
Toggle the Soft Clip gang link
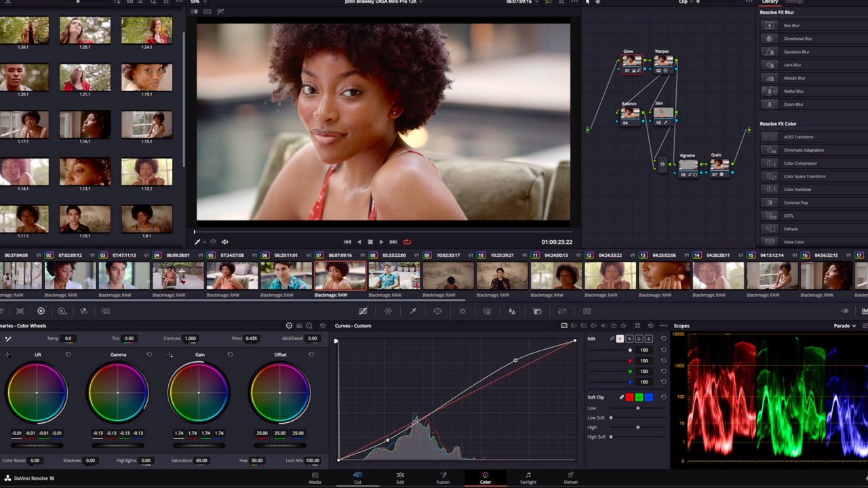tap(620, 397)
